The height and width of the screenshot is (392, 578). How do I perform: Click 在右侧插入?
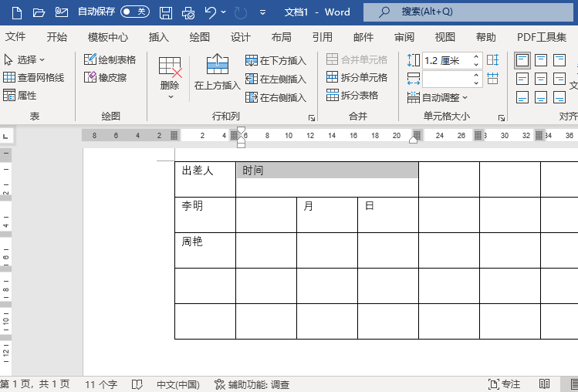[x=275, y=98]
